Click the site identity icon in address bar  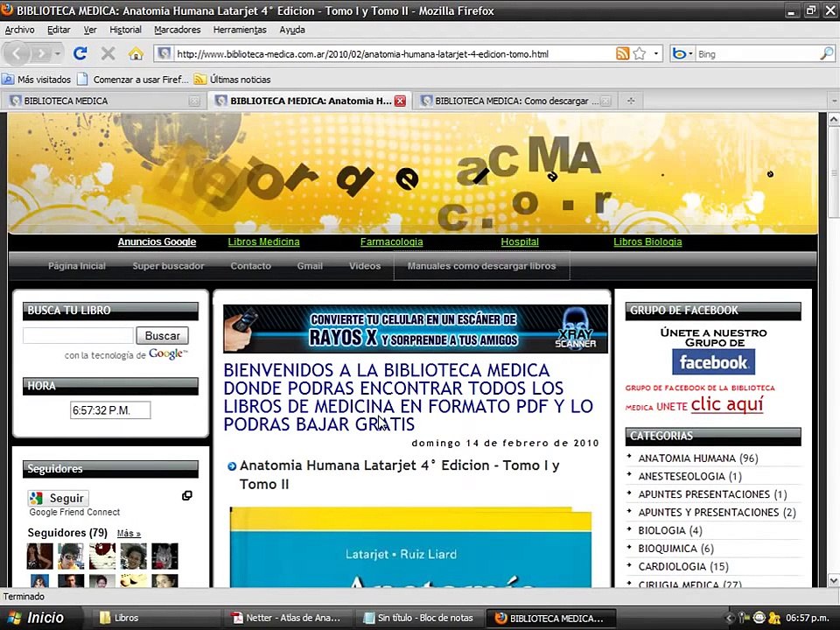pyautogui.click(x=164, y=53)
